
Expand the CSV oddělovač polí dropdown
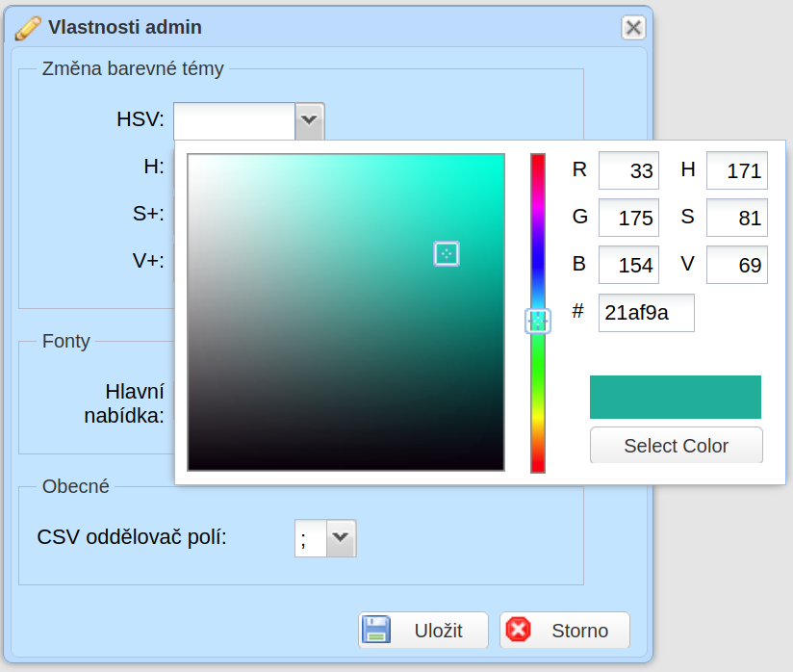tap(341, 538)
